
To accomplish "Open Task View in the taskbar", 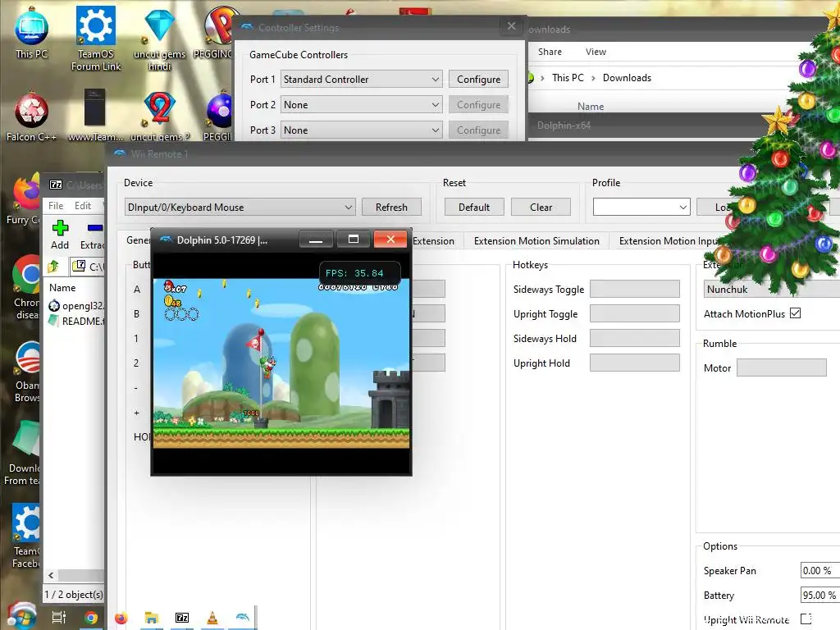I will 59,617.
